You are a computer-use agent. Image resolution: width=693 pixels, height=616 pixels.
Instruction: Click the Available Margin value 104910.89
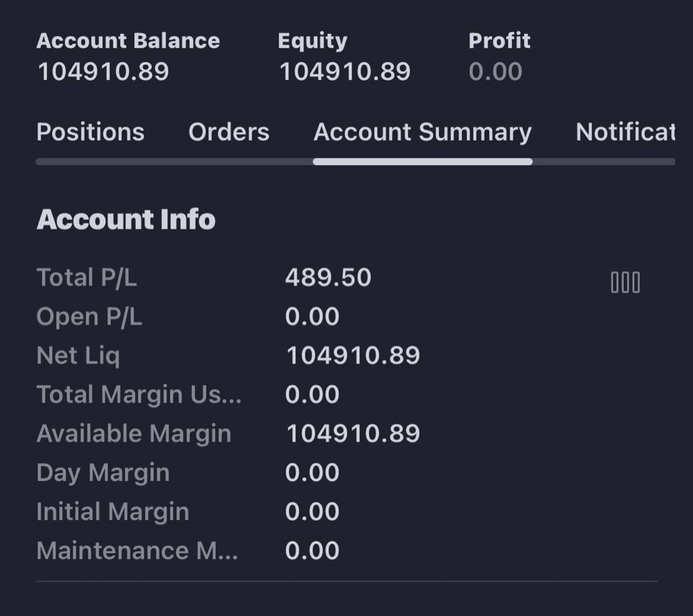pos(353,434)
